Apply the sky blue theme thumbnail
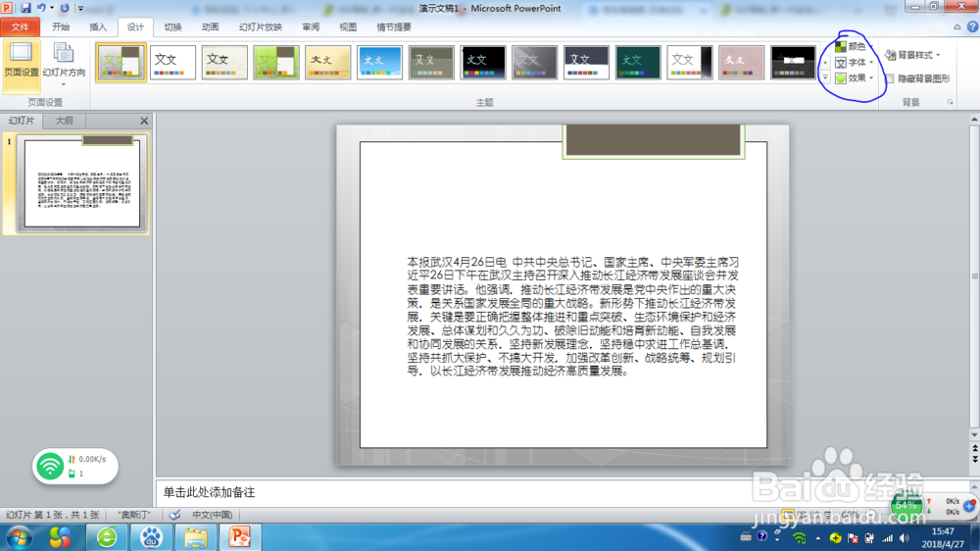This screenshot has height=551, width=980. pyautogui.click(x=379, y=63)
